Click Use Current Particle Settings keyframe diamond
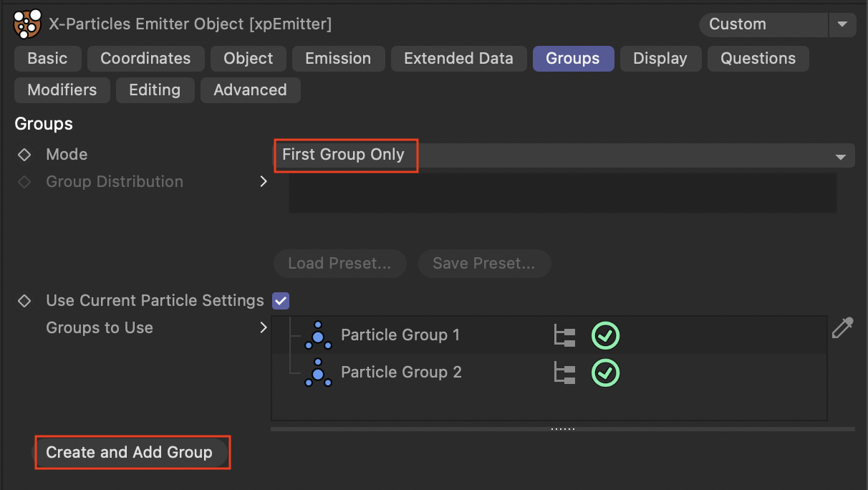Screen dimensions: 868x490 coord(24,301)
